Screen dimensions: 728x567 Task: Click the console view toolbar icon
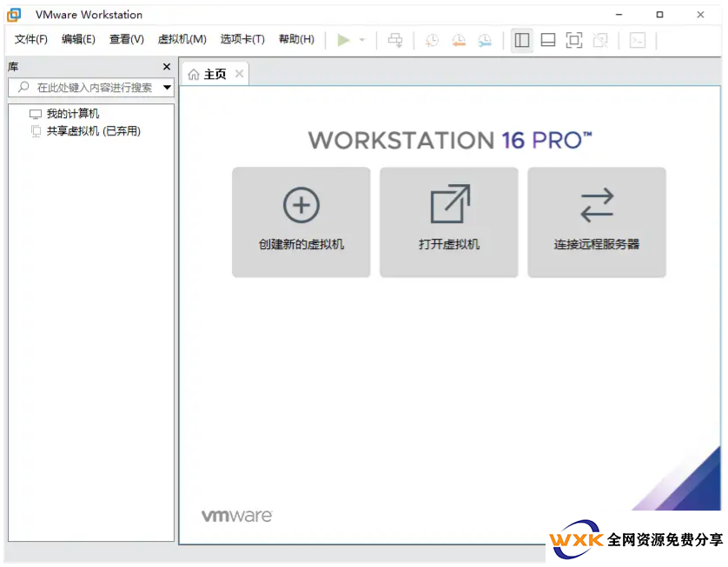tap(638, 40)
